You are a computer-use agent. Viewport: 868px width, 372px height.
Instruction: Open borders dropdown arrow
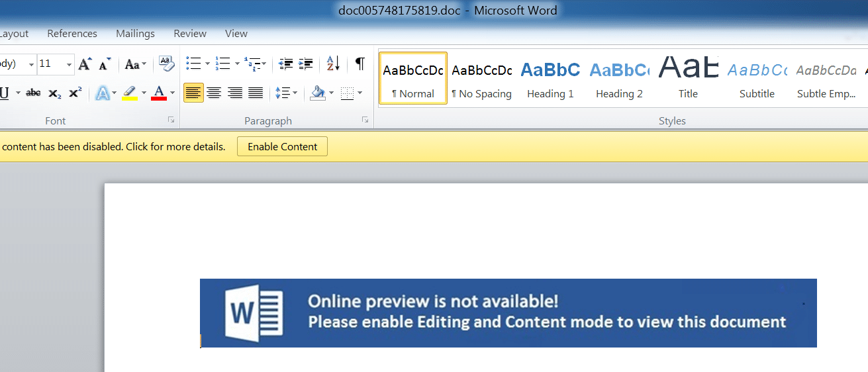point(360,93)
